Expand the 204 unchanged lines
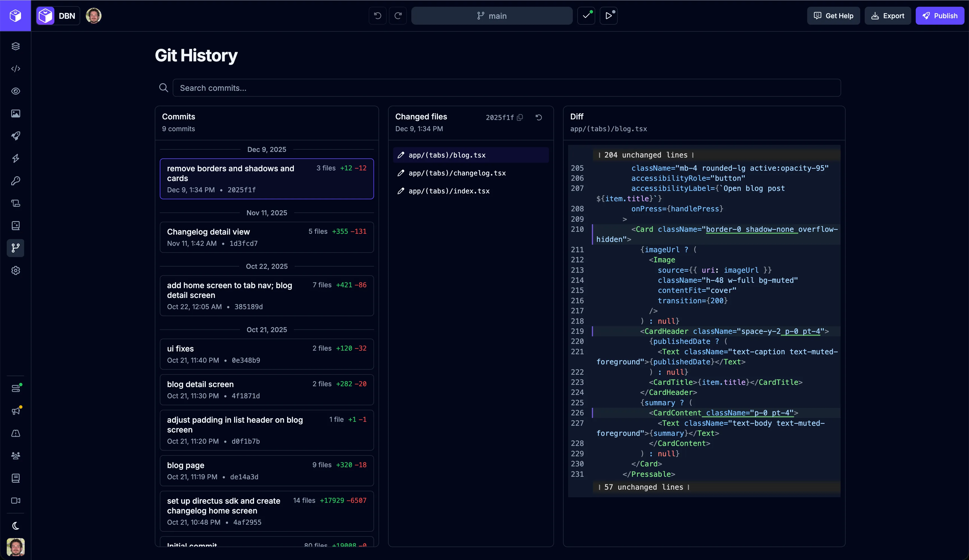This screenshot has width=969, height=560. pyautogui.click(x=646, y=155)
